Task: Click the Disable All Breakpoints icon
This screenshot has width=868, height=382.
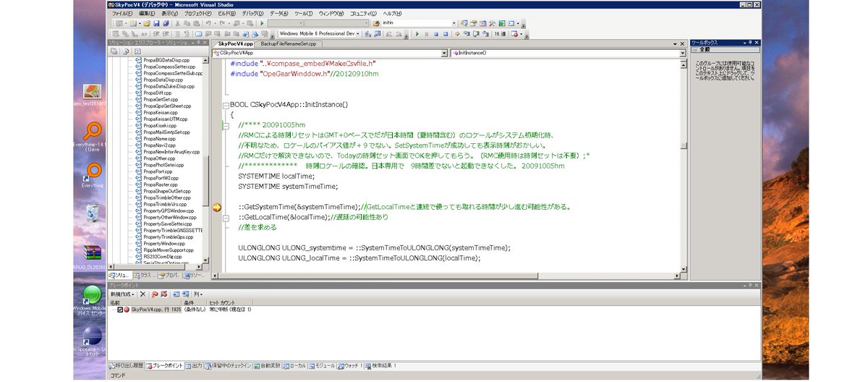Action: click(x=164, y=294)
